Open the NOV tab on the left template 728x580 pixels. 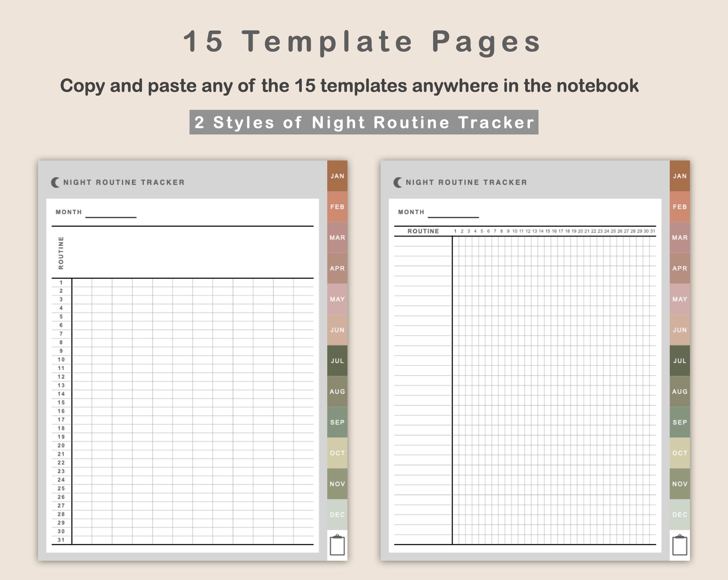click(337, 484)
